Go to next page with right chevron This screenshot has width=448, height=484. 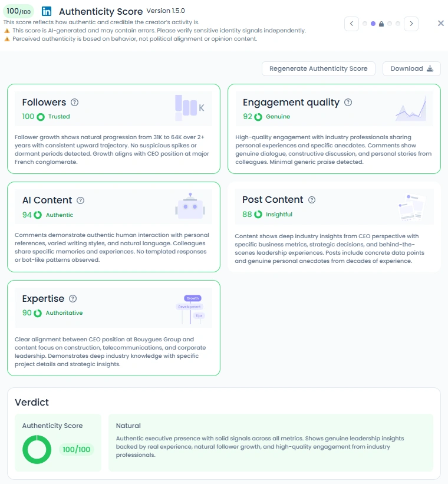tap(411, 24)
